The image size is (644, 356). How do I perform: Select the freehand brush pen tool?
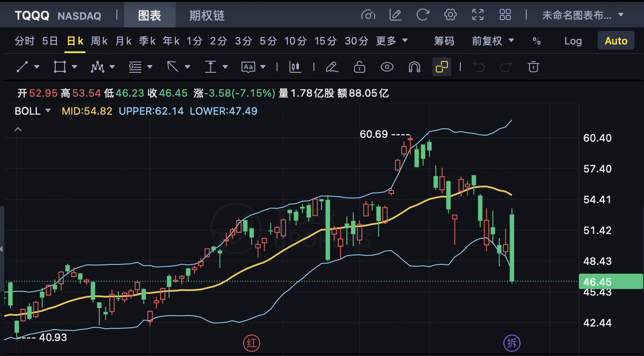pos(332,67)
